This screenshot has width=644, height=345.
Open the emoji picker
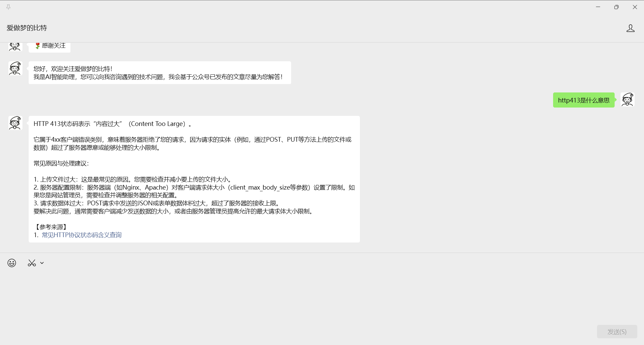coord(12,263)
